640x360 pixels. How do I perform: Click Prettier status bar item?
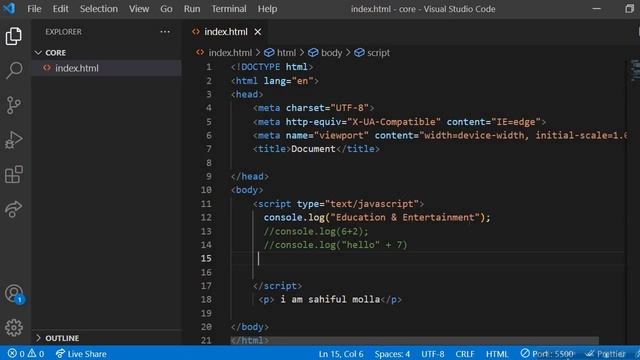coord(606,353)
